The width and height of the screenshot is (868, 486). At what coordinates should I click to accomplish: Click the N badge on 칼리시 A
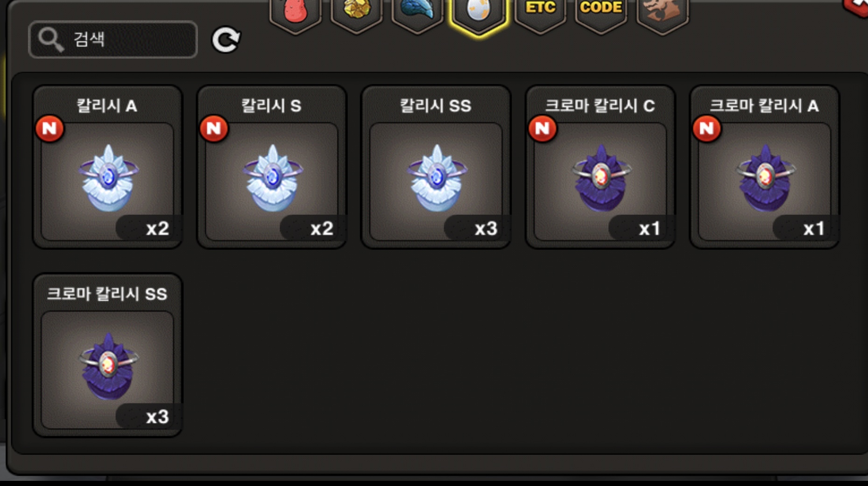tap(49, 128)
